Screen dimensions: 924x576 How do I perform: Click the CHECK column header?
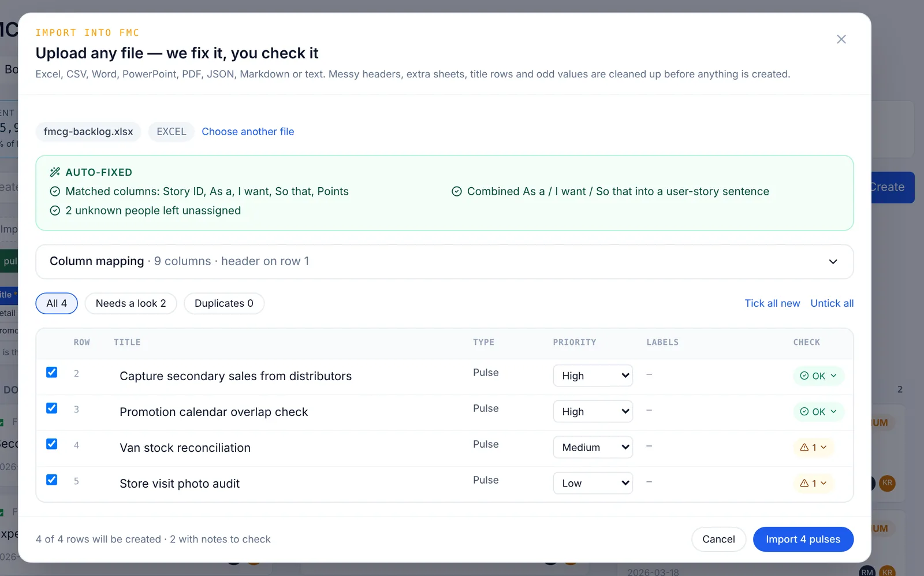[806, 342]
